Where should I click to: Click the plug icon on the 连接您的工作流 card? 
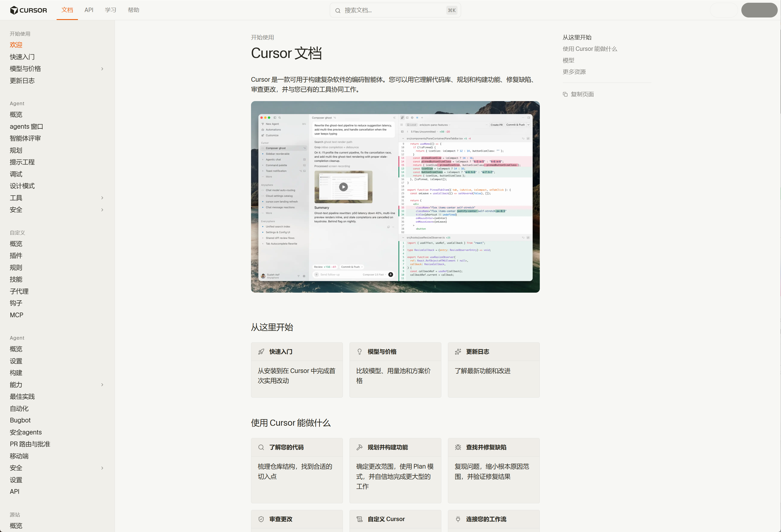pyautogui.click(x=458, y=519)
